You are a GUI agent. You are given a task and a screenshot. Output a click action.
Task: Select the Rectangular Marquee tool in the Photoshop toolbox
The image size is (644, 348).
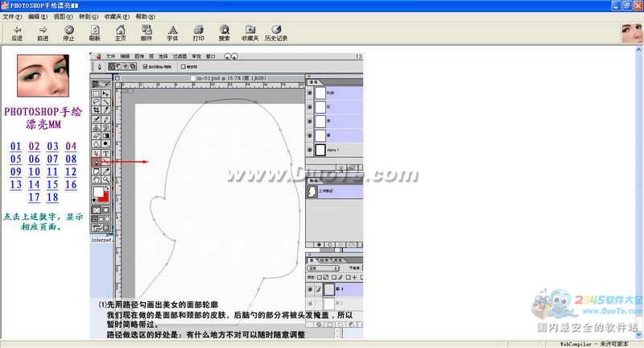pyautogui.click(x=96, y=93)
